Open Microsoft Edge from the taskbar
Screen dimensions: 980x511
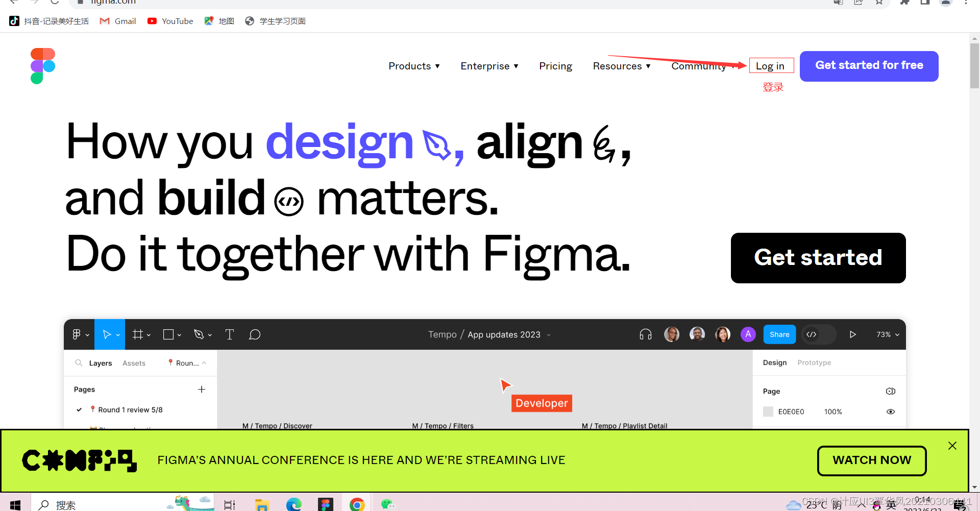294,505
